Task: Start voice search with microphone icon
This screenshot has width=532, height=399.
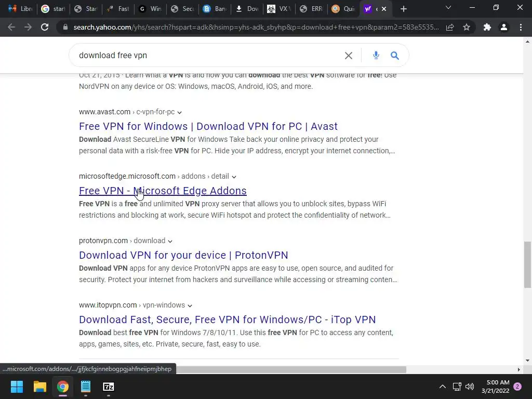Action: point(376,55)
